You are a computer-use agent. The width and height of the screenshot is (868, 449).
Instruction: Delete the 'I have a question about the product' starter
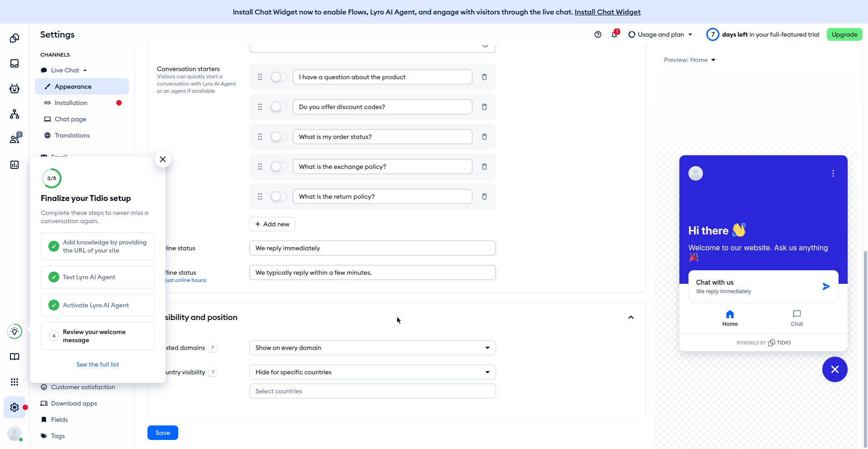(x=484, y=77)
